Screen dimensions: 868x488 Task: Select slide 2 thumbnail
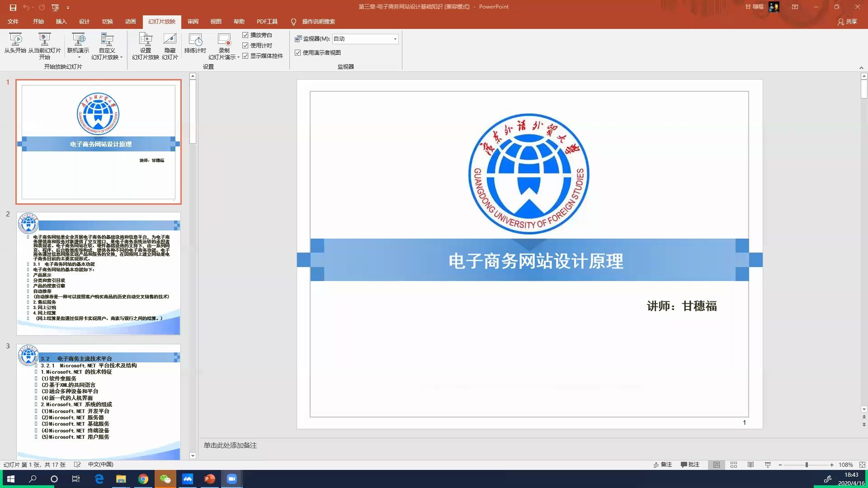[99, 274]
